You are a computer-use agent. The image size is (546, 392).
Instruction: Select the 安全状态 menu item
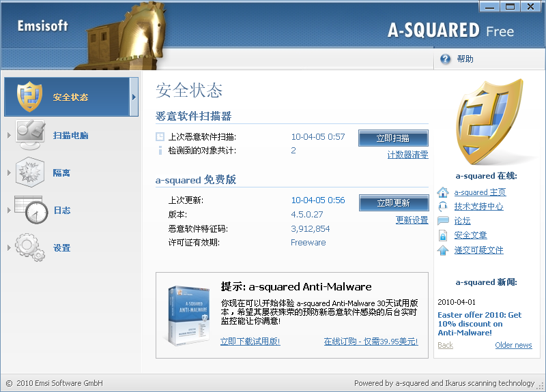[x=71, y=97]
